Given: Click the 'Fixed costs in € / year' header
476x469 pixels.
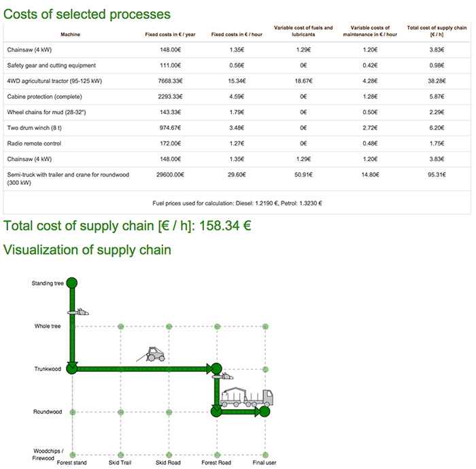Looking at the screenshot, I should click(x=171, y=33).
